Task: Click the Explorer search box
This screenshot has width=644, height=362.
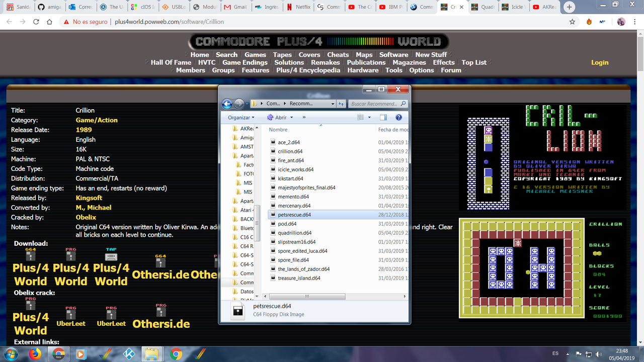Action: click(378, 104)
